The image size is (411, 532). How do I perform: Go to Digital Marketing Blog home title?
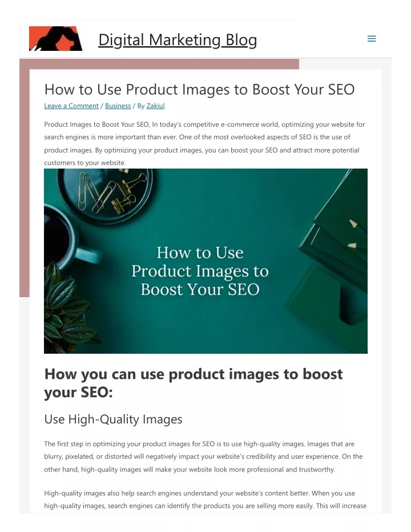click(x=178, y=39)
